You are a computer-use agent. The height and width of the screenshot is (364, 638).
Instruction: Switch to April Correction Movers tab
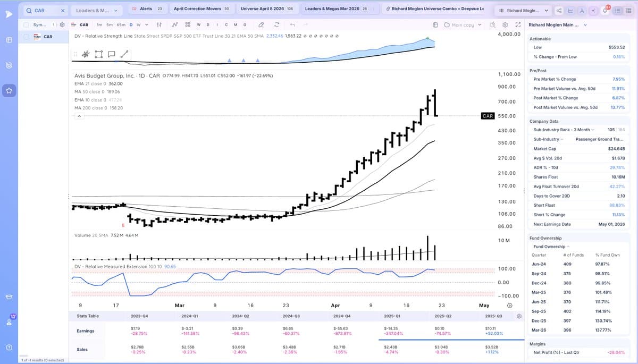202,9
